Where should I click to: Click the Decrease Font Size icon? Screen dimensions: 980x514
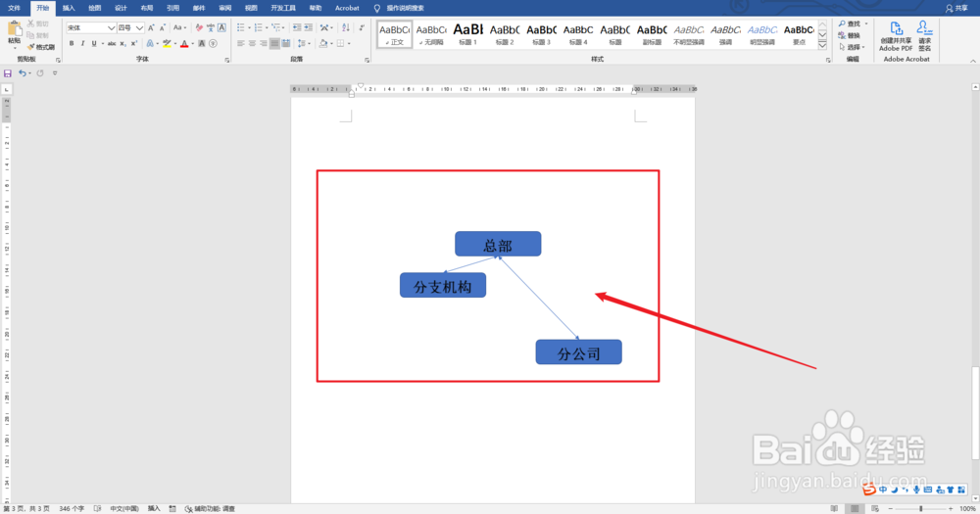point(162,28)
